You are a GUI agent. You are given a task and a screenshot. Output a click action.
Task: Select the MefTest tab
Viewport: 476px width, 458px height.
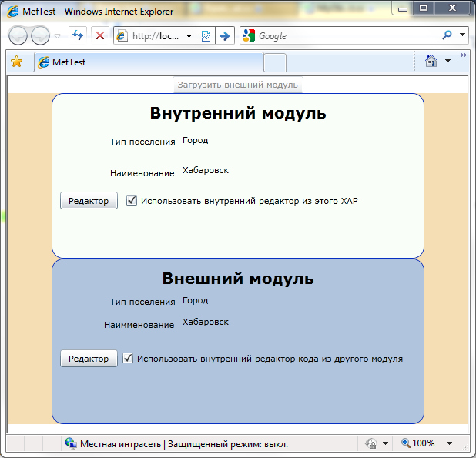(149, 62)
